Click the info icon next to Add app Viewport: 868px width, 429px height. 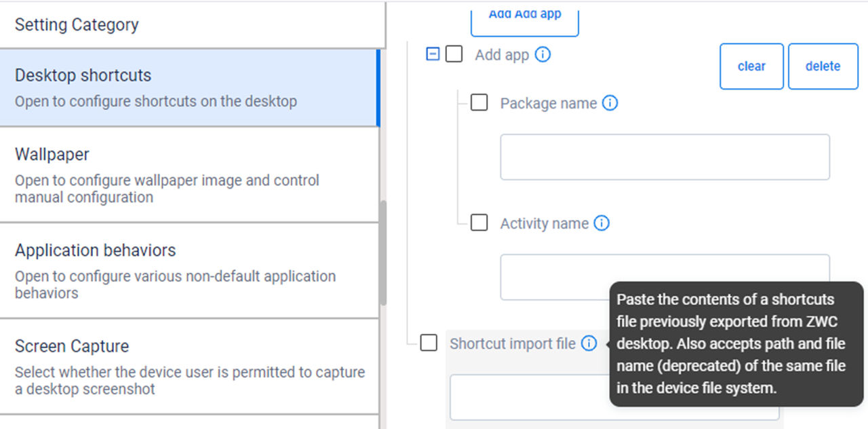[542, 54]
